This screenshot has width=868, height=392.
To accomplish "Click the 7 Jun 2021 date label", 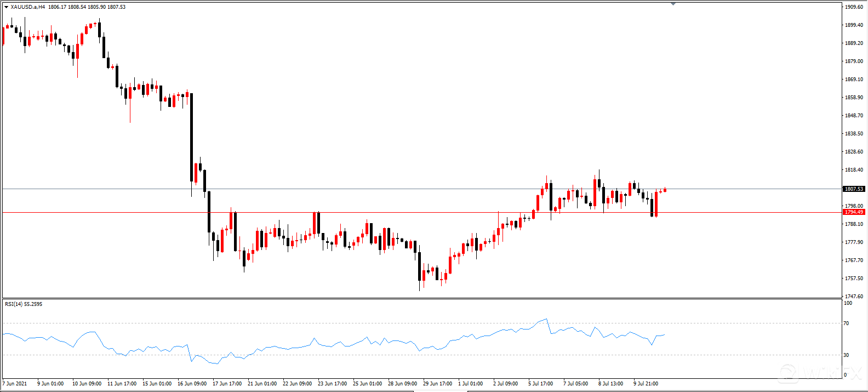I will coord(15,384).
